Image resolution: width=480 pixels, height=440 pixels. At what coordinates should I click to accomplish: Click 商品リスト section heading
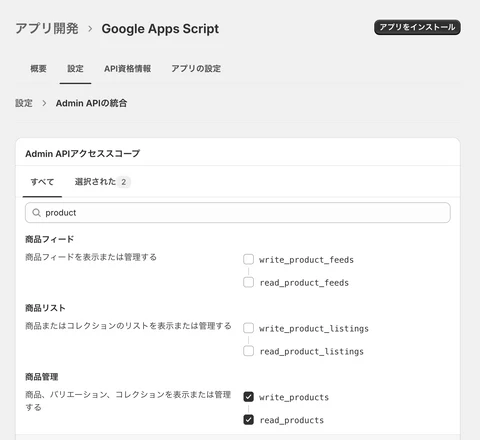tap(45, 308)
